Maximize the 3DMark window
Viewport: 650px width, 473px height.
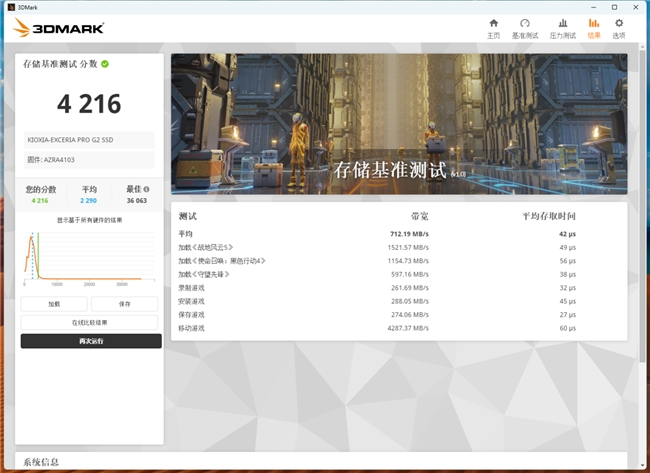point(614,7)
